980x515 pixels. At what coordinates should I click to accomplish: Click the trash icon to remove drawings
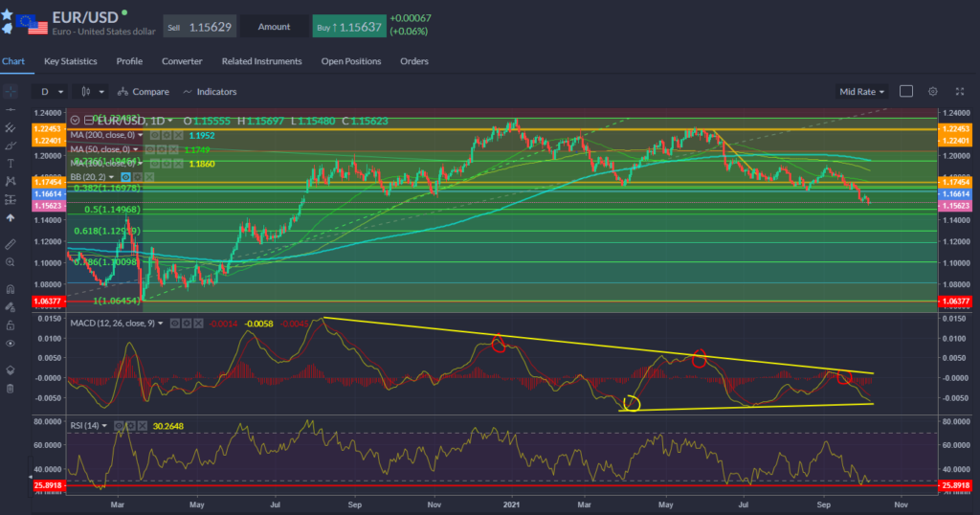pyautogui.click(x=10, y=388)
